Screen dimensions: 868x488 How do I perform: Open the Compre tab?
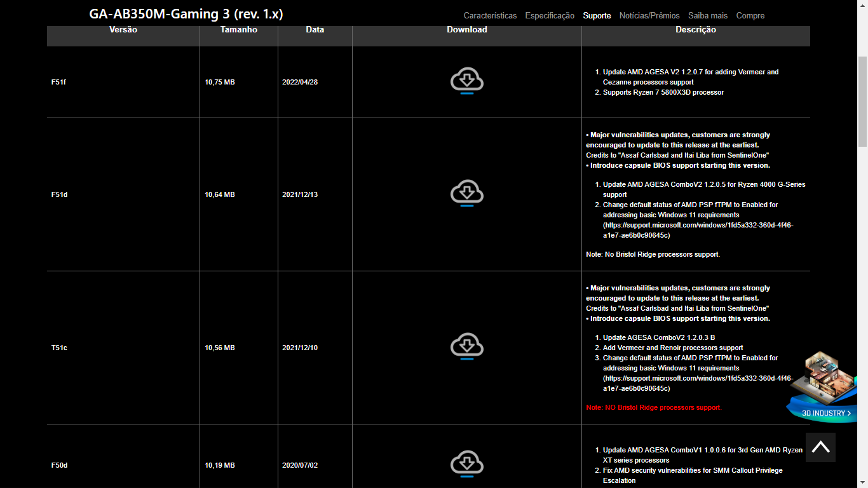click(x=750, y=15)
